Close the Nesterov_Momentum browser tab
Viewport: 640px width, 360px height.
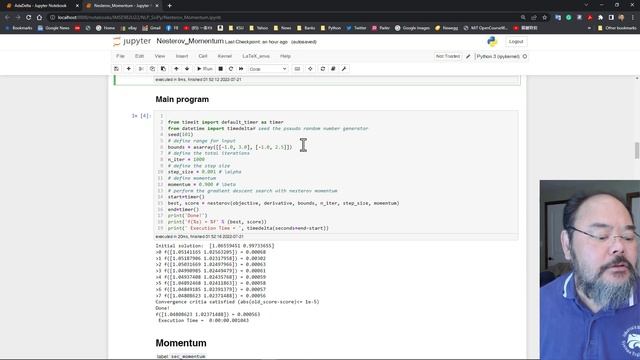(x=157, y=6)
